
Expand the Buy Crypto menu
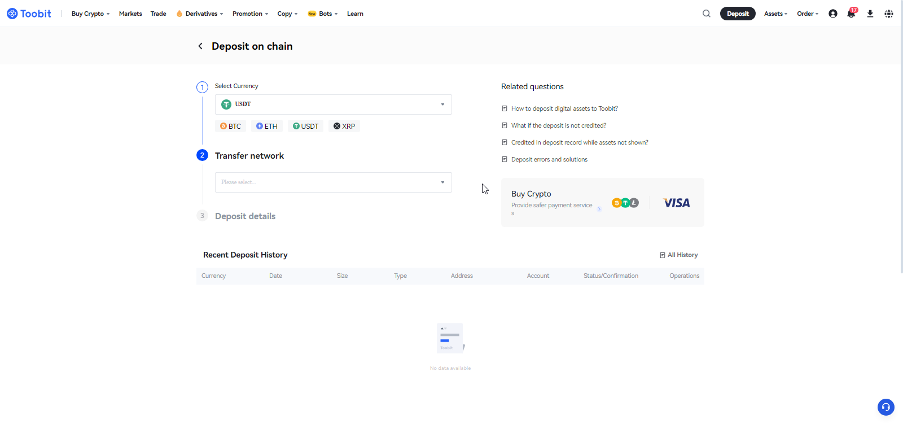point(90,14)
